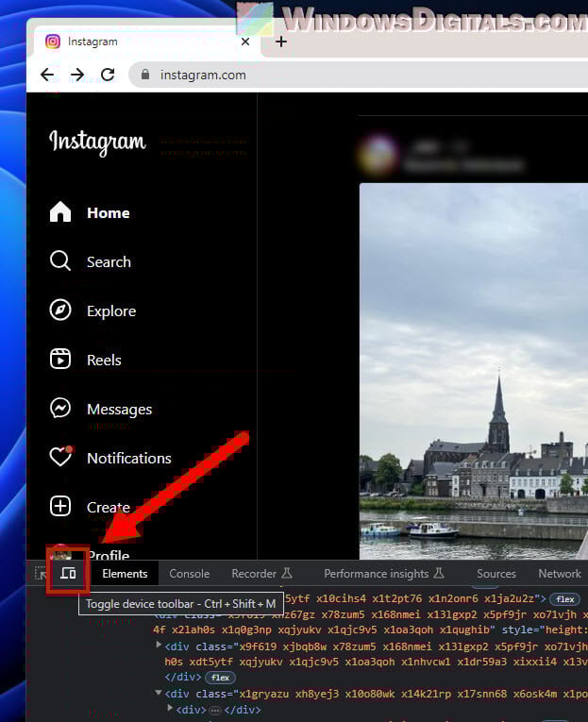Expand the nested empty div node
Viewport: 588px width, 722px height.
pos(170,708)
